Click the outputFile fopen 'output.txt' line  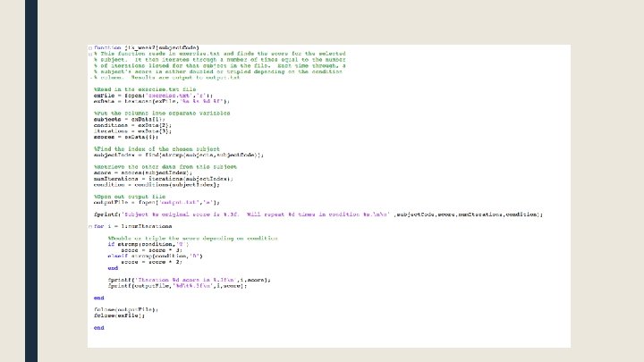[x=157, y=203]
